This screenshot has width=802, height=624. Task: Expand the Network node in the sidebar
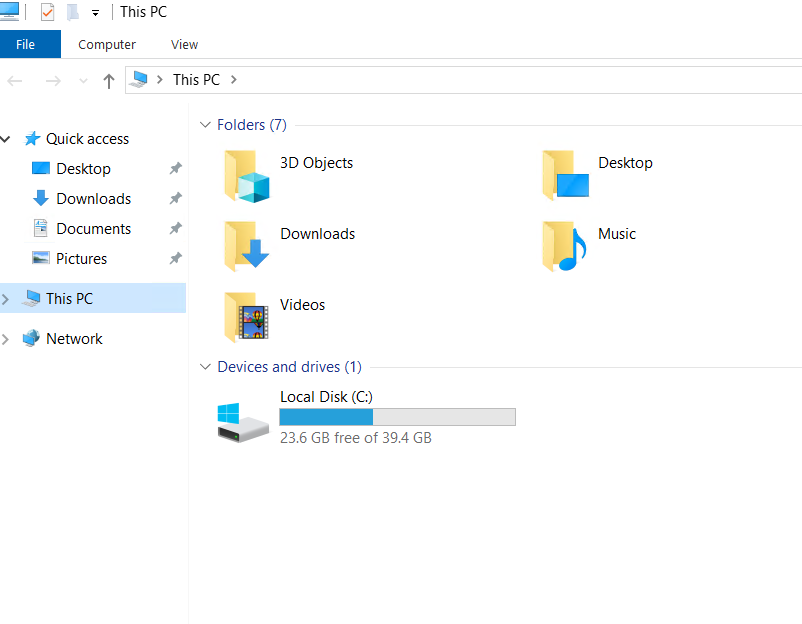pos(6,339)
